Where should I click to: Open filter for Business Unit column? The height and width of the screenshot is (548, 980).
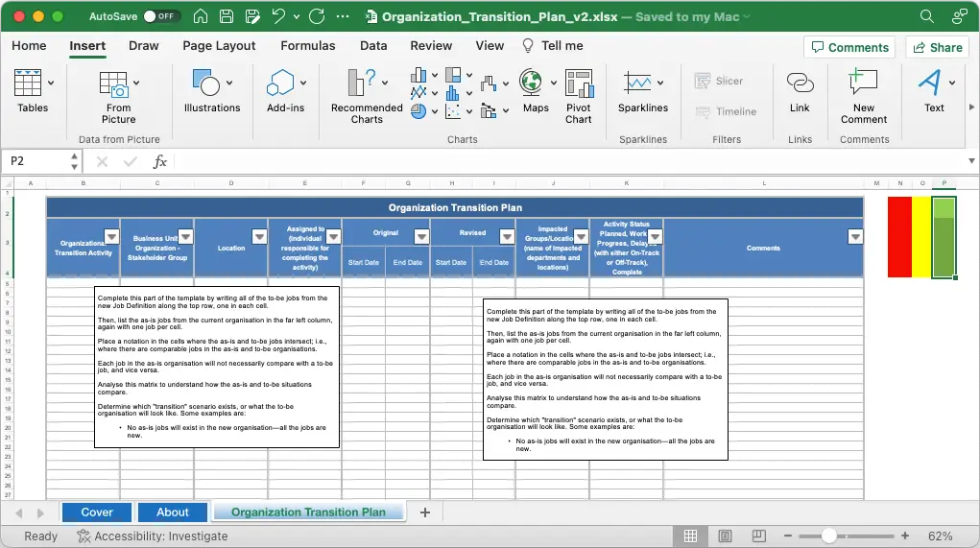tap(185, 236)
